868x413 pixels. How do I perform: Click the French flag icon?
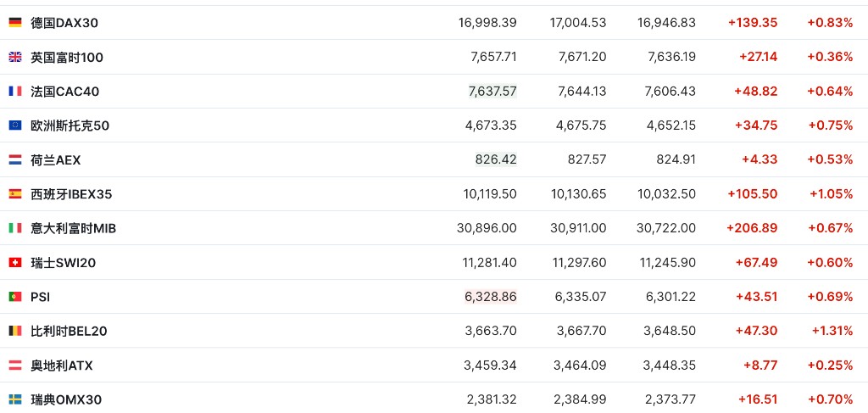coord(15,92)
